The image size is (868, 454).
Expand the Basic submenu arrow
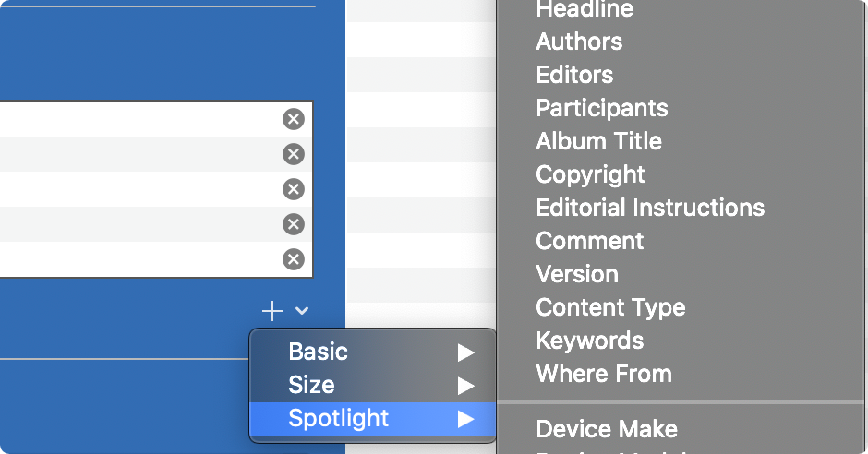click(x=466, y=352)
